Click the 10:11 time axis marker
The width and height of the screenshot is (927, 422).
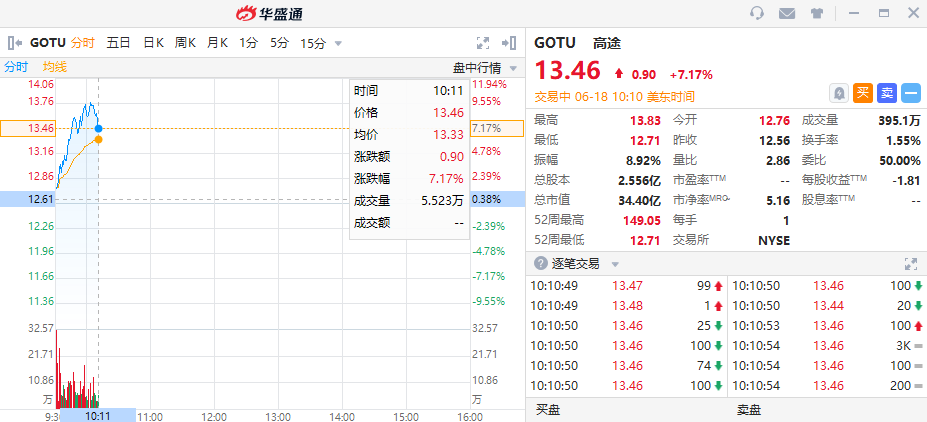tap(98, 416)
